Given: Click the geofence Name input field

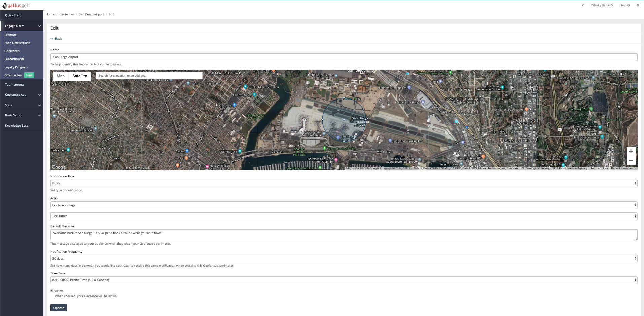Looking at the screenshot, I should (344, 57).
